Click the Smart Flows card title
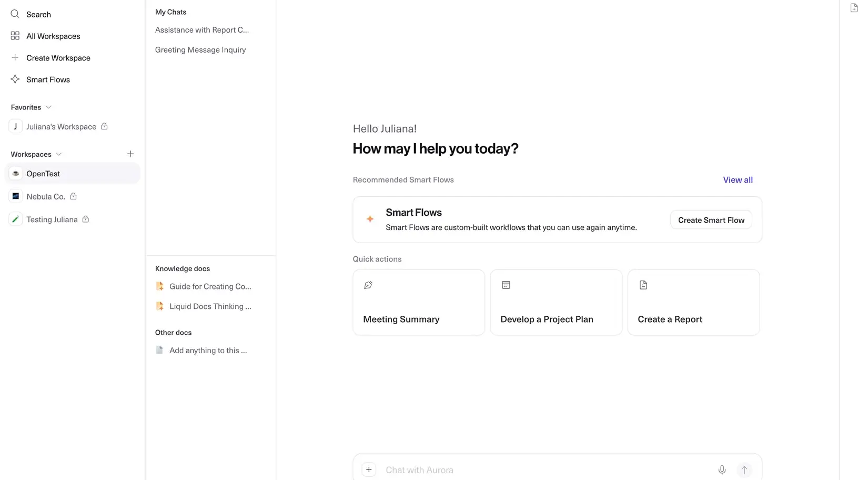868x480 pixels. click(413, 213)
